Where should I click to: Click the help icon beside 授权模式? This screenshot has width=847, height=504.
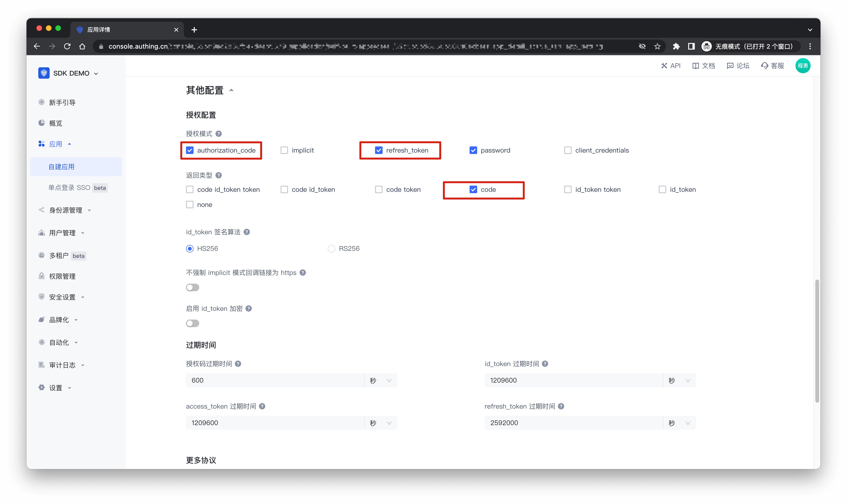(x=218, y=134)
